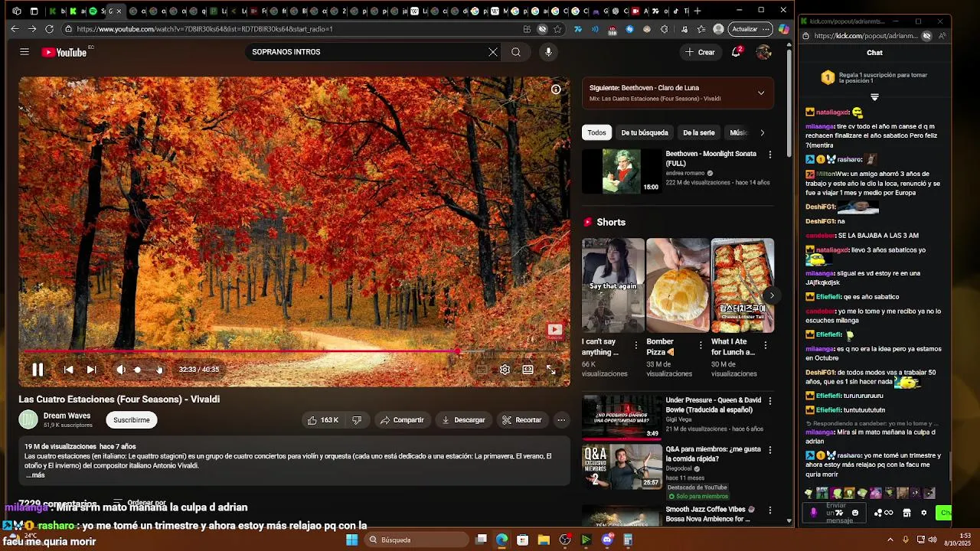Open the Windows Start menu

(351, 540)
